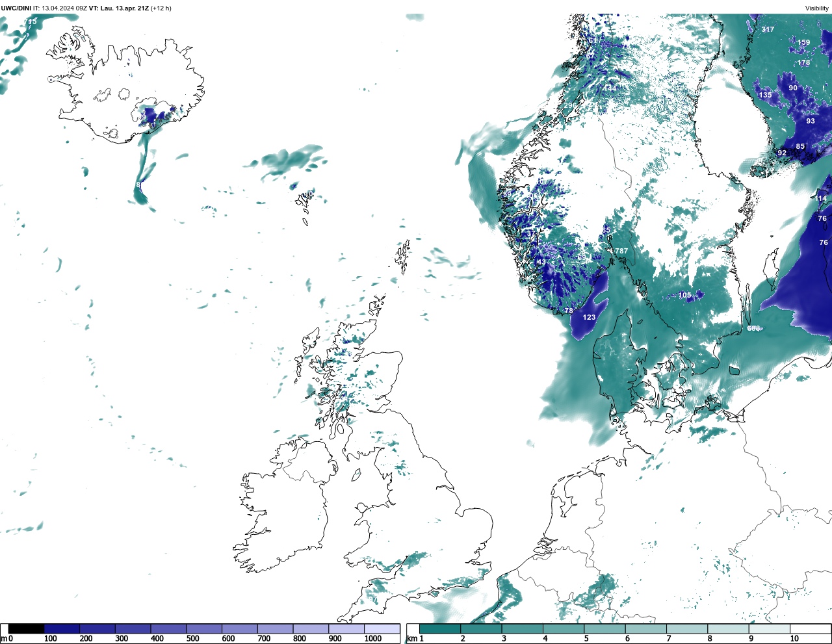Pick the swatch between 3 and 4 km
Viewport: 832px width, 644px height.
522,628
